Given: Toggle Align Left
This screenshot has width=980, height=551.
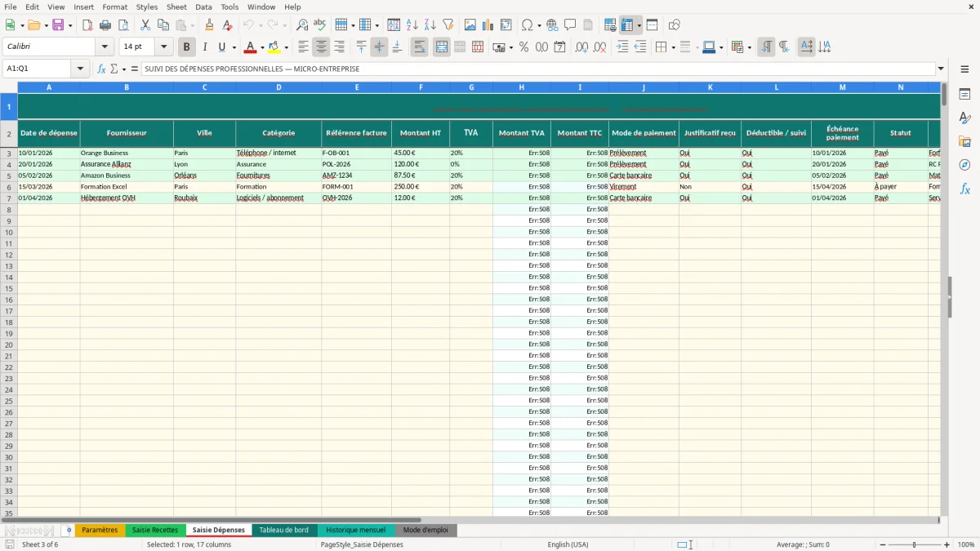Looking at the screenshot, I should tap(304, 47).
